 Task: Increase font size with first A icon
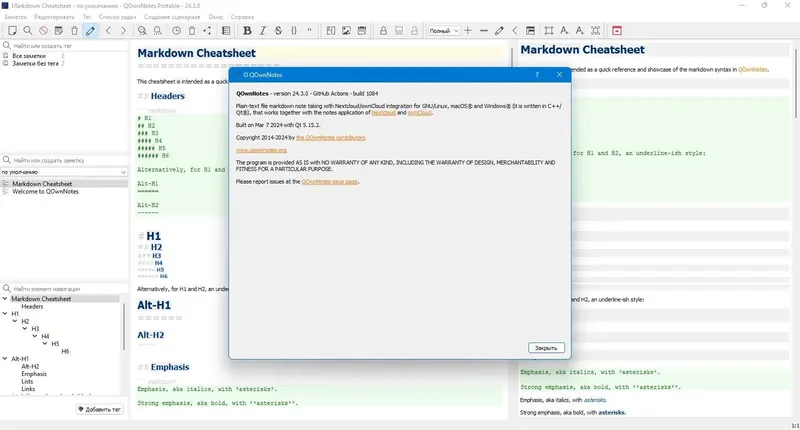(x=564, y=31)
